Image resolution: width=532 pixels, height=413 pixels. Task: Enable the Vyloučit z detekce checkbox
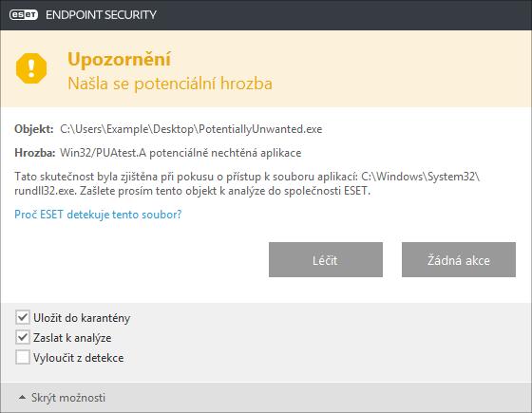point(23,357)
